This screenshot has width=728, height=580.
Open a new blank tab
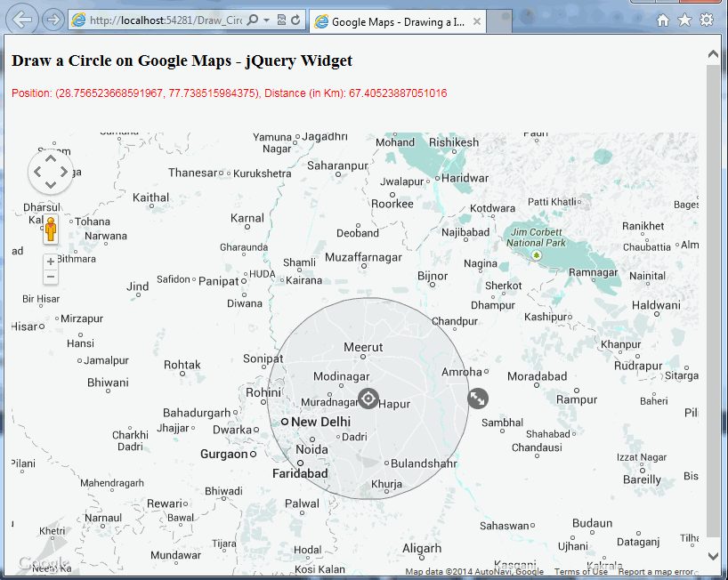(499, 22)
